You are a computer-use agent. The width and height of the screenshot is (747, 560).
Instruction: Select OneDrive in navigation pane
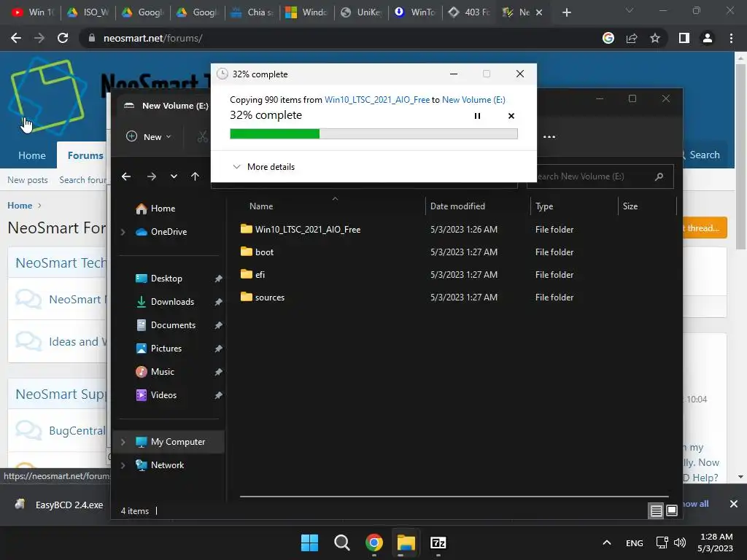click(x=169, y=232)
